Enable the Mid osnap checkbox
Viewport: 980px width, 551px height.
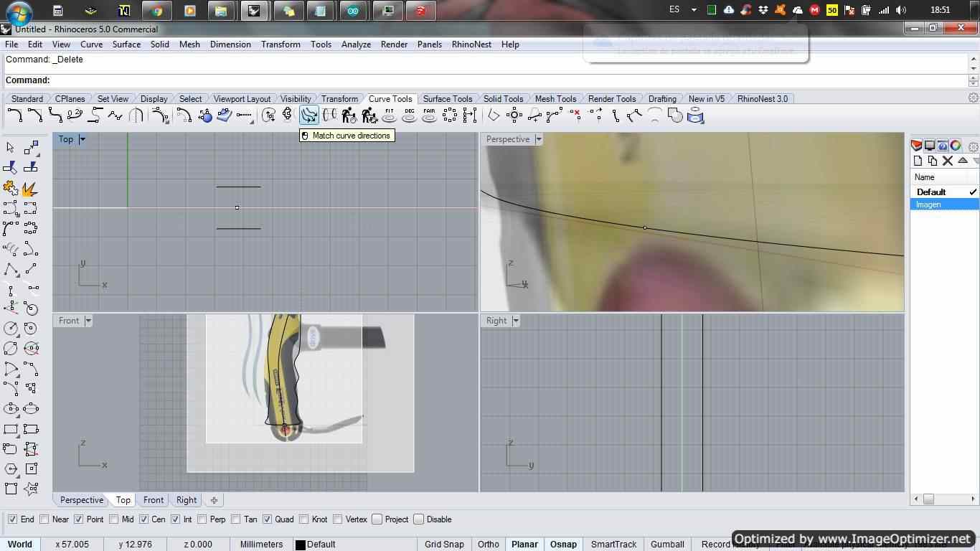click(114, 519)
